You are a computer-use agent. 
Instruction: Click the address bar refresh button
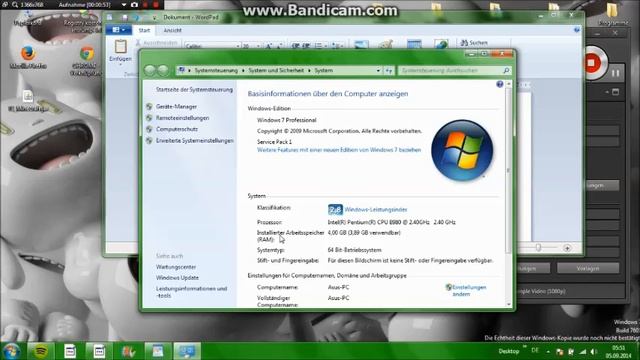coord(389,71)
